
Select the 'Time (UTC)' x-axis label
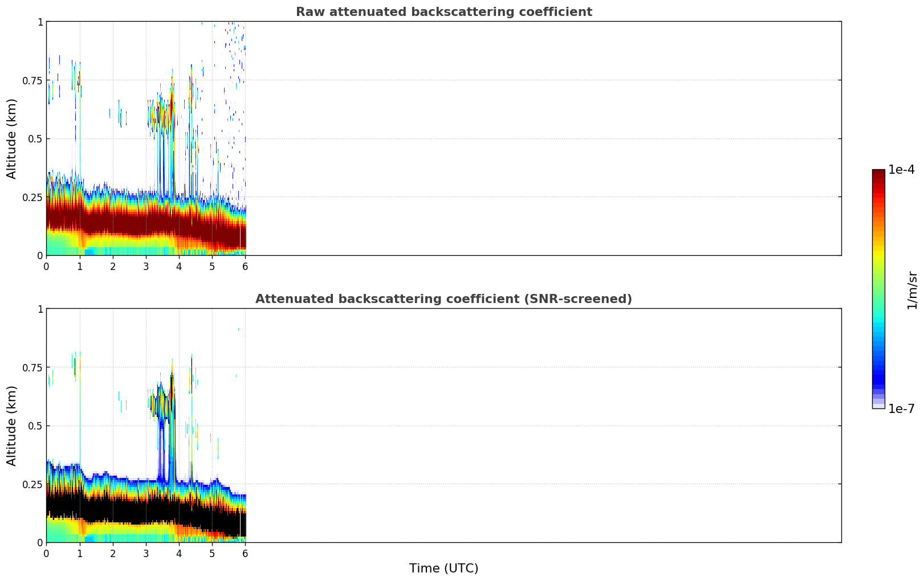(443, 568)
